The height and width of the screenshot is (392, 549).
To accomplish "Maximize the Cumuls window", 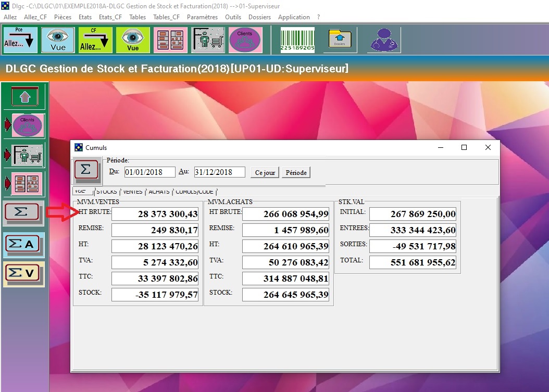I will pyautogui.click(x=464, y=147).
